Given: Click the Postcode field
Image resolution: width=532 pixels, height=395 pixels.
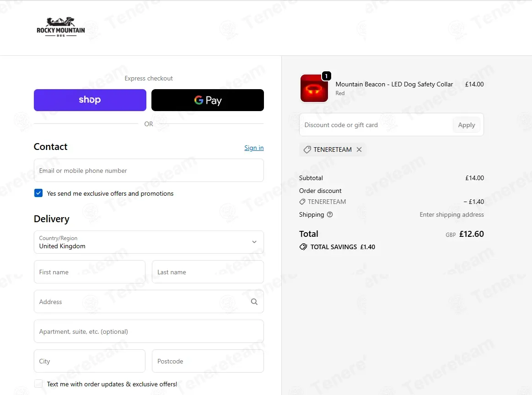Looking at the screenshot, I should [x=208, y=361].
